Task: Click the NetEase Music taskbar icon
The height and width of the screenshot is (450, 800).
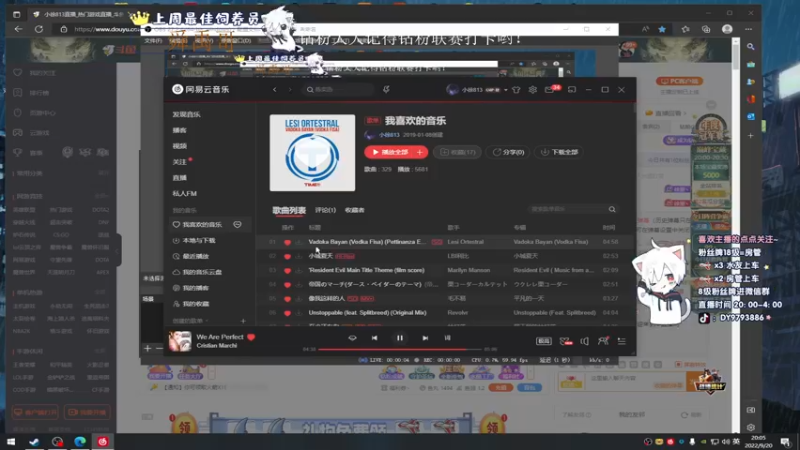Action: [103, 441]
